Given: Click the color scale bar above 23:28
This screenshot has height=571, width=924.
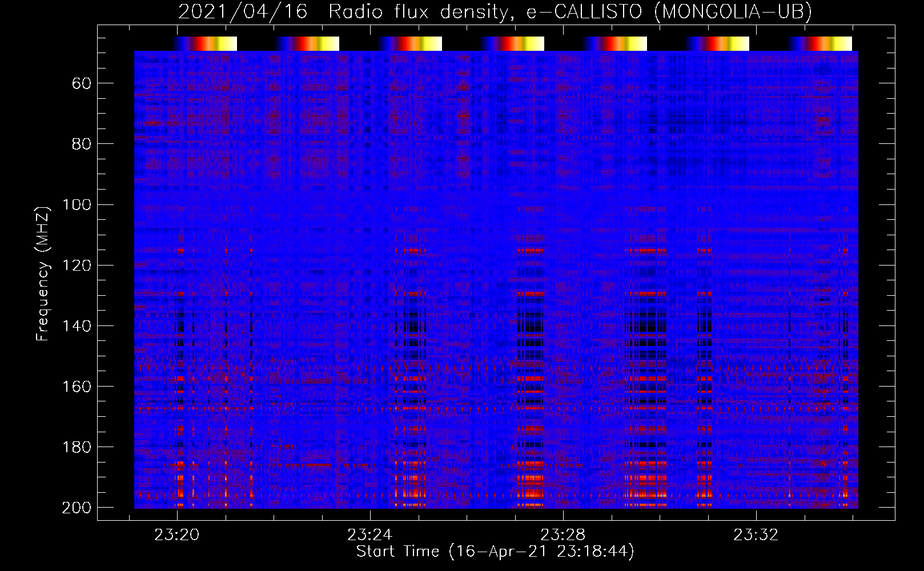Looking at the screenshot, I should 614,43.
